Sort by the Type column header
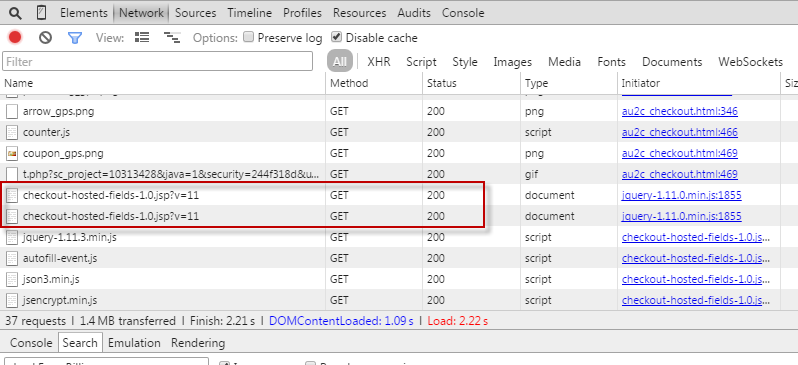Image resolution: width=798 pixels, height=365 pixels. pos(568,83)
